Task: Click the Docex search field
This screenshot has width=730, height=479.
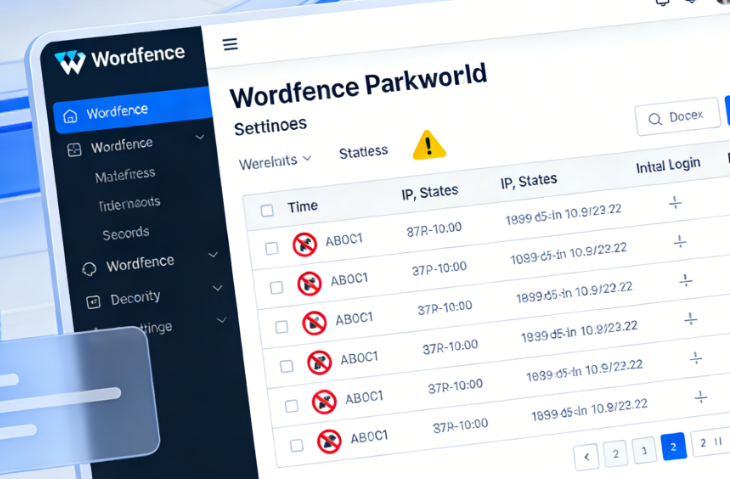Action: tap(677, 117)
